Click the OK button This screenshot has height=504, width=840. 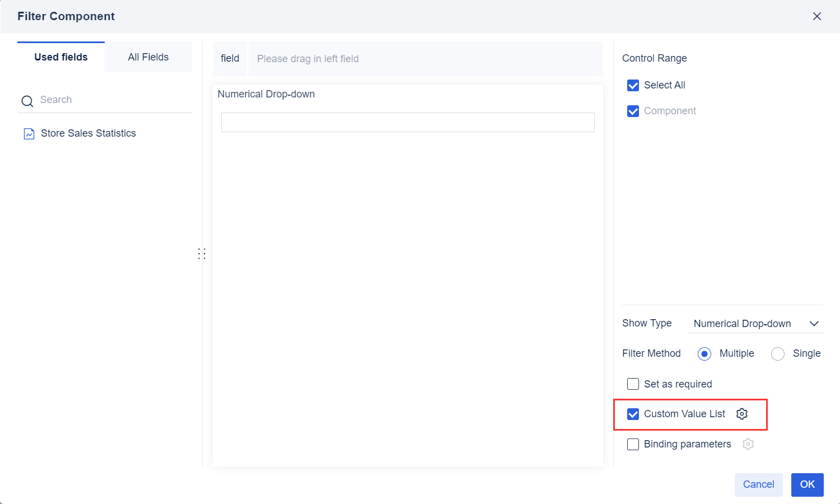[807, 484]
